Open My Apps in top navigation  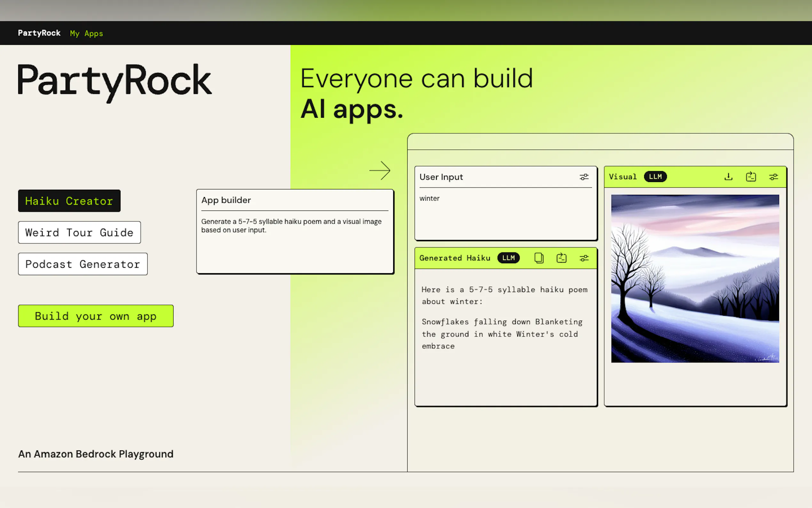pyautogui.click(x=86, y=33)
